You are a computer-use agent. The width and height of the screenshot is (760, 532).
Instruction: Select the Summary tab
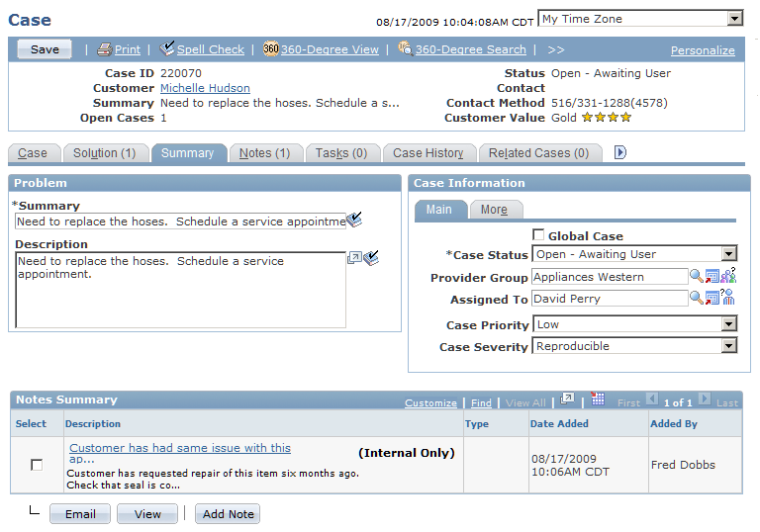pos(188,153)
